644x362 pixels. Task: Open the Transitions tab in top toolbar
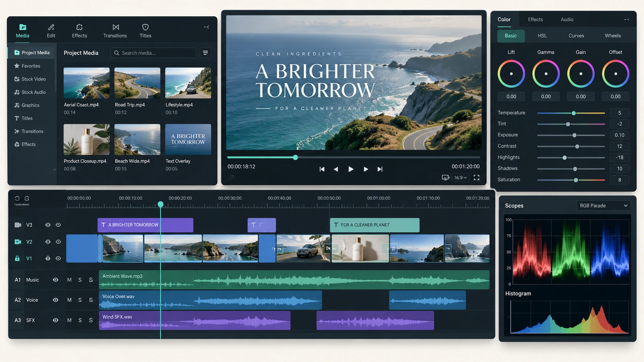pyautogui.click(x=115, y=31)
